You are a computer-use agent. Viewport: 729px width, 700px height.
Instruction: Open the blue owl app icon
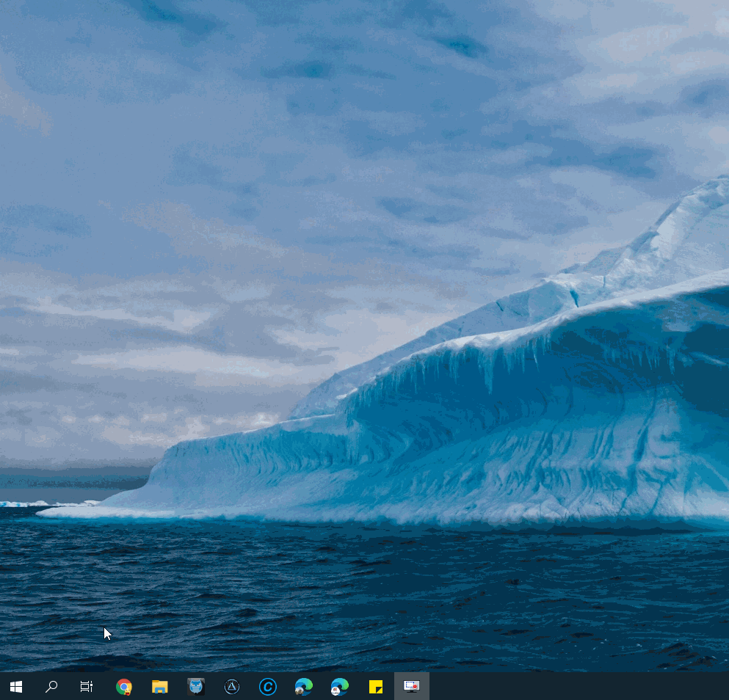click(196, 687)
